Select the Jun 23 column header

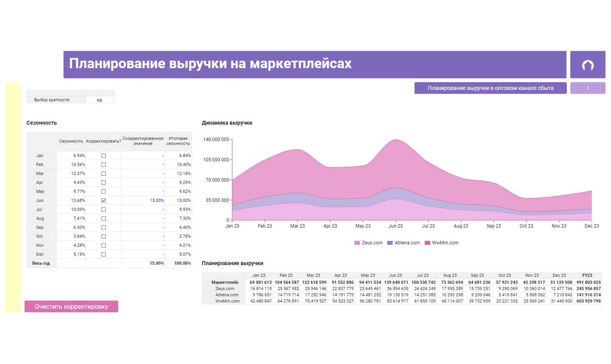coord(395,275)
